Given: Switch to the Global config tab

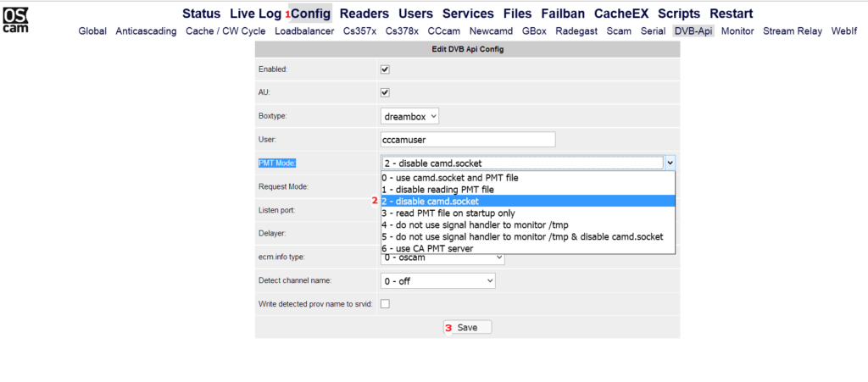Looking at the screenshot, I should 92,31.
